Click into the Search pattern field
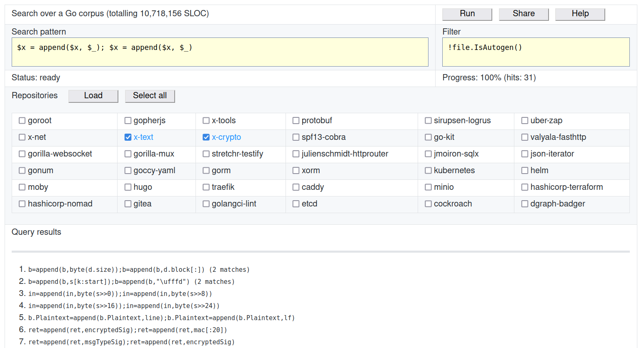This screenshot has width=644, height=348. (220, 52)
